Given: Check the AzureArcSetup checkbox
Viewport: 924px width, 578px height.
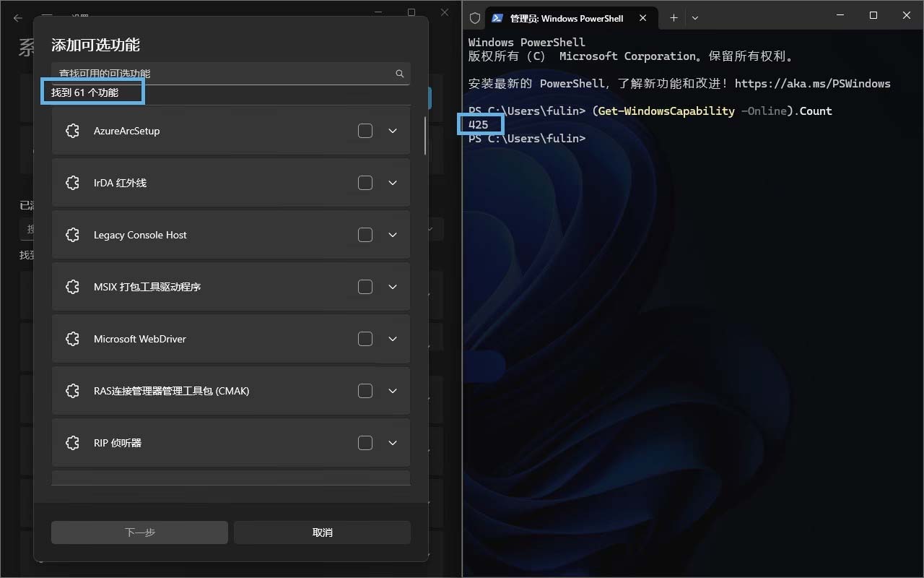Looking at the screenshot, I should tap(365, 131).
